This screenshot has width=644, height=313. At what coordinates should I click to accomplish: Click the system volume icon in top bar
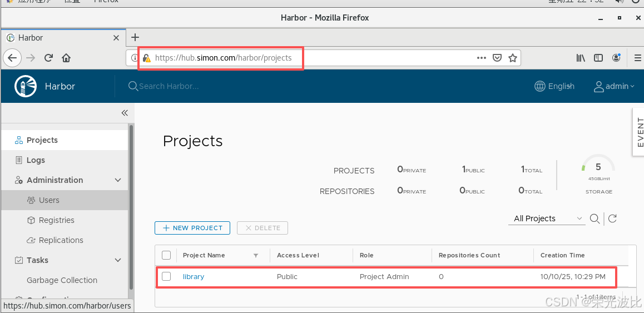620,1
